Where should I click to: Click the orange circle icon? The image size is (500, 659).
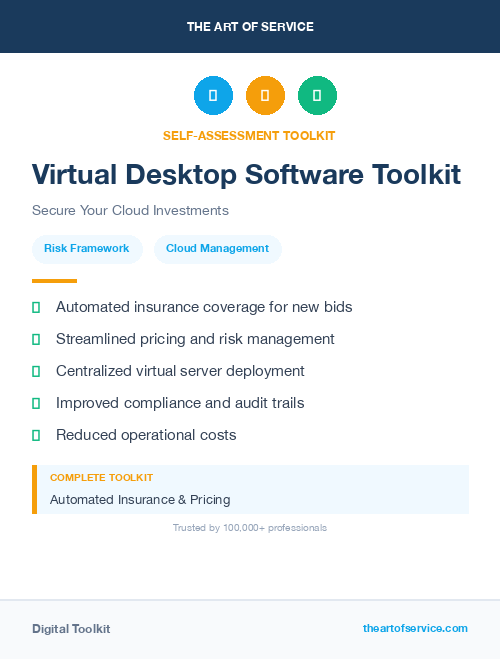coord(265,95)
